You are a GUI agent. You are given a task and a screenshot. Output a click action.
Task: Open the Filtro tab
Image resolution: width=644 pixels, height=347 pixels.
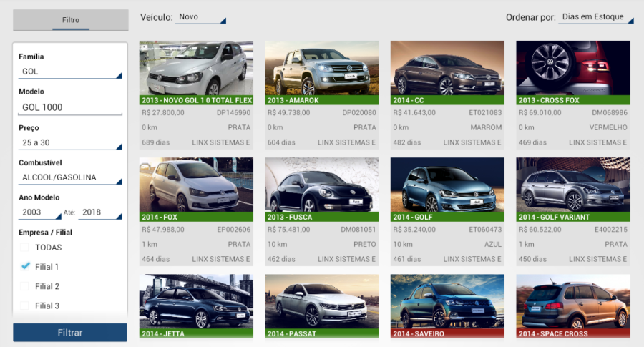click(x=71, y=20)
